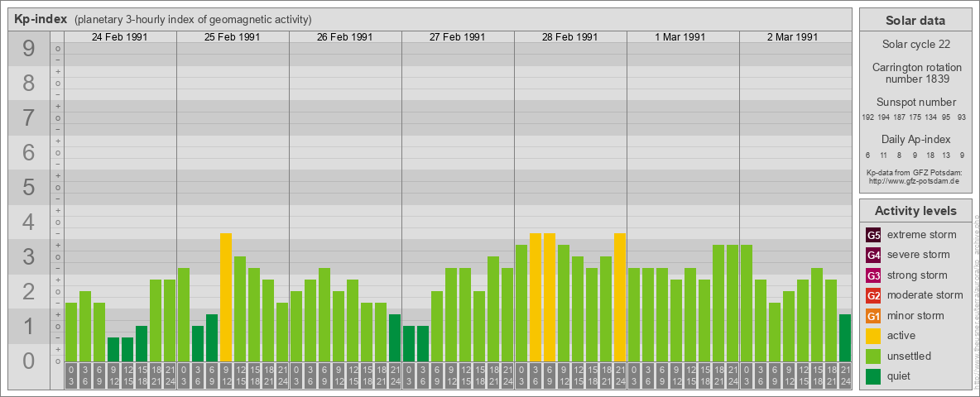Screen dimensions: 980x397
Task: Click the yellow active legend swatch
Action: pos(873,336)
